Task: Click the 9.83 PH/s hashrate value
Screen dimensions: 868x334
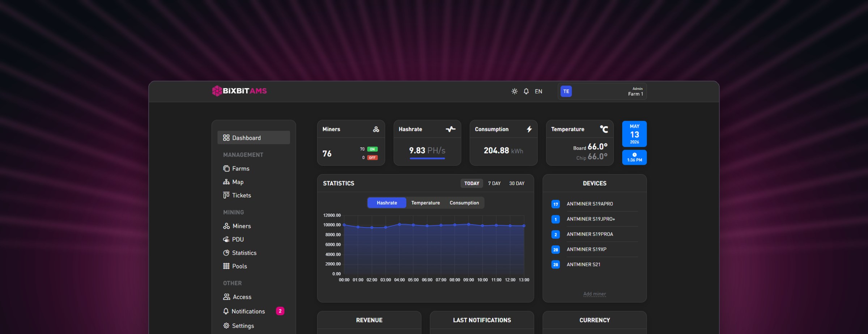Action: click(x=427, y=151)
